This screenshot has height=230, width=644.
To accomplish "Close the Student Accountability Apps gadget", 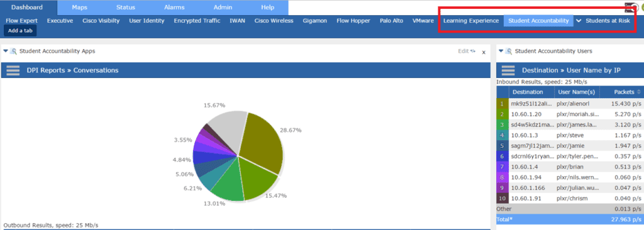I will pyautogui.click(x=484, y=52).
